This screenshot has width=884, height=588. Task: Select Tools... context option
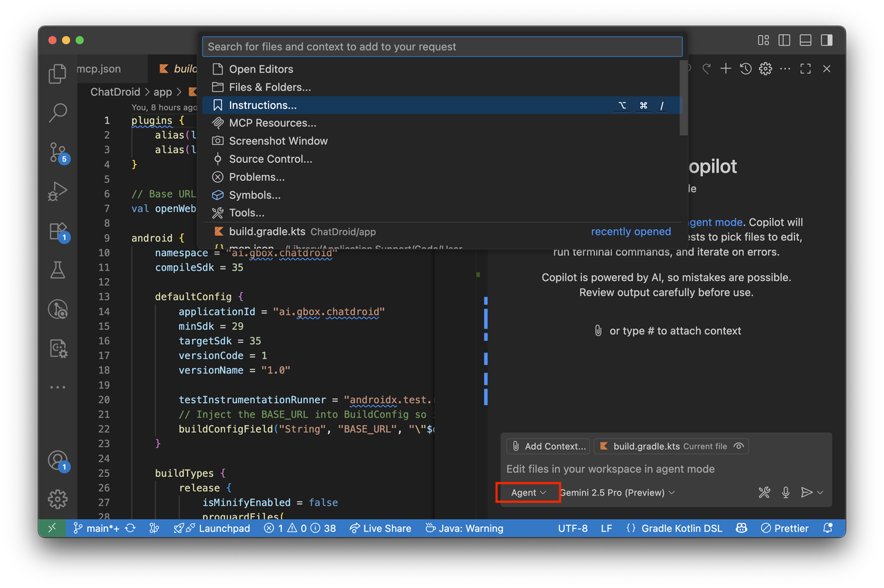tap(441, 213)
